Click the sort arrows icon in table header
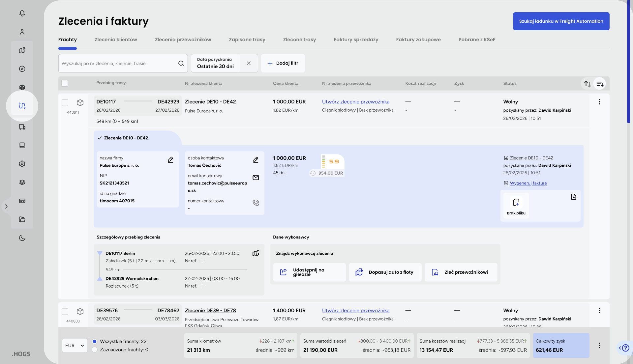The width and height of the screenshot is (633, 364). click(587, 84)
